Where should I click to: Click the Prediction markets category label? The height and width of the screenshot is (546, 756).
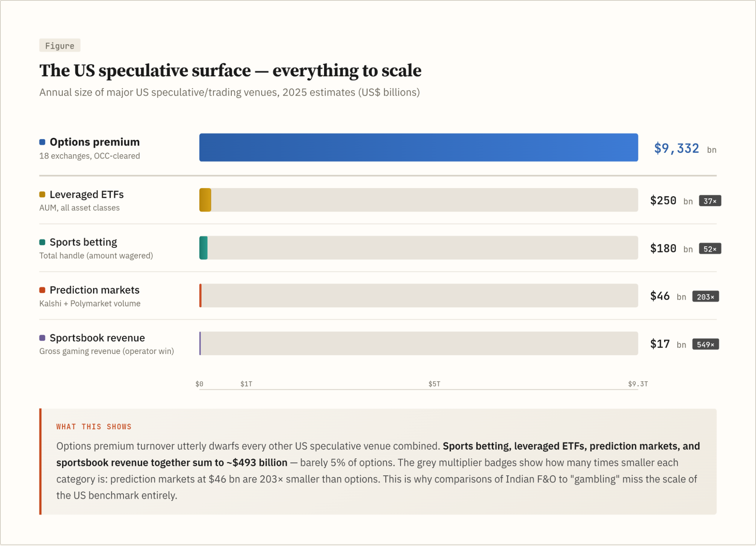(x=95, y=290)
